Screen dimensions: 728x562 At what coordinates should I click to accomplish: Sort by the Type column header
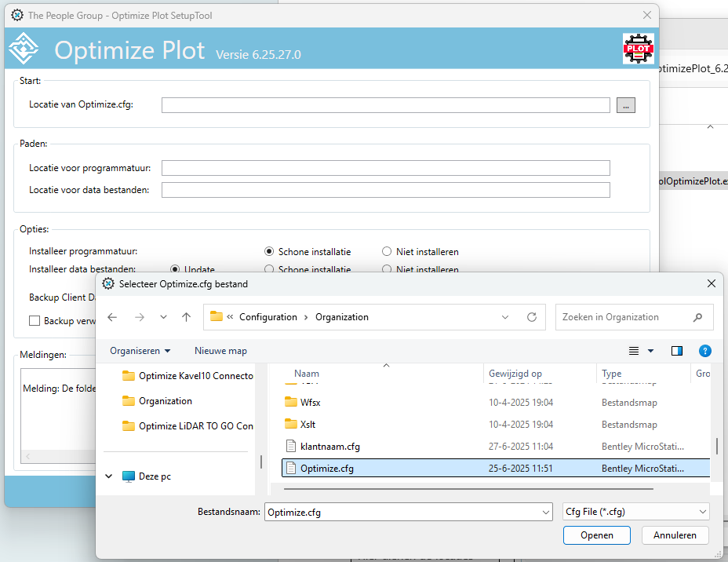[611, 374]
